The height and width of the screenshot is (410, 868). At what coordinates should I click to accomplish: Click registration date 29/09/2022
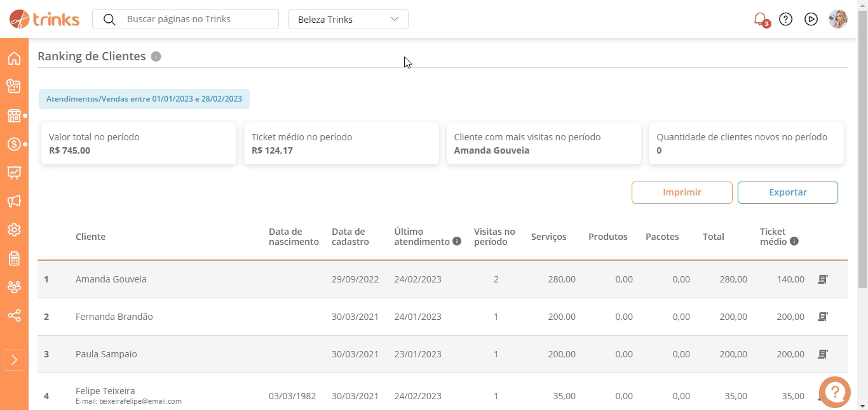click(355, 279)
